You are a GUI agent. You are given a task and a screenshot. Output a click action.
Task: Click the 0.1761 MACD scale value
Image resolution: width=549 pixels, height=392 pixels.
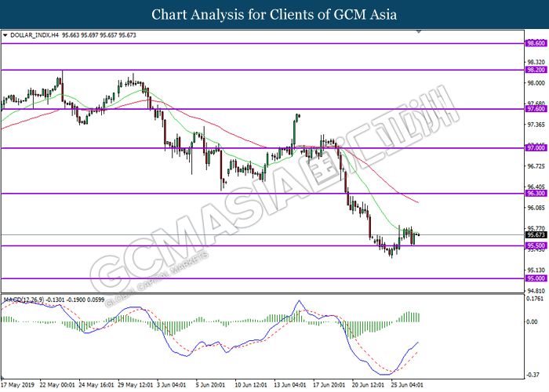pos(535,299)
